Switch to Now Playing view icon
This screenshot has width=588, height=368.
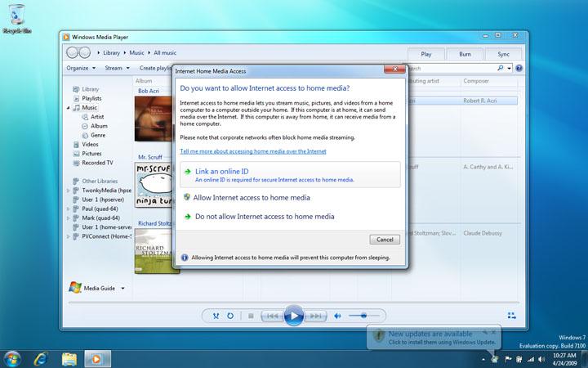click(x=511, y=316)
